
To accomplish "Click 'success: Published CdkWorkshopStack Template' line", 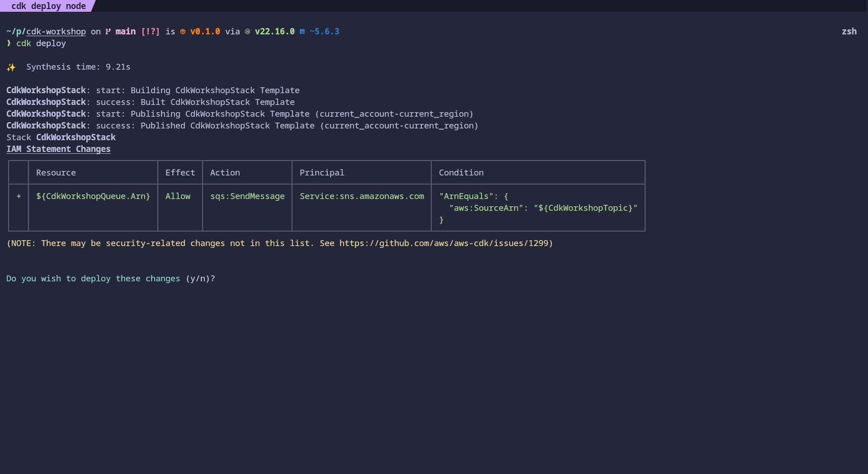I will coord(287,126).
